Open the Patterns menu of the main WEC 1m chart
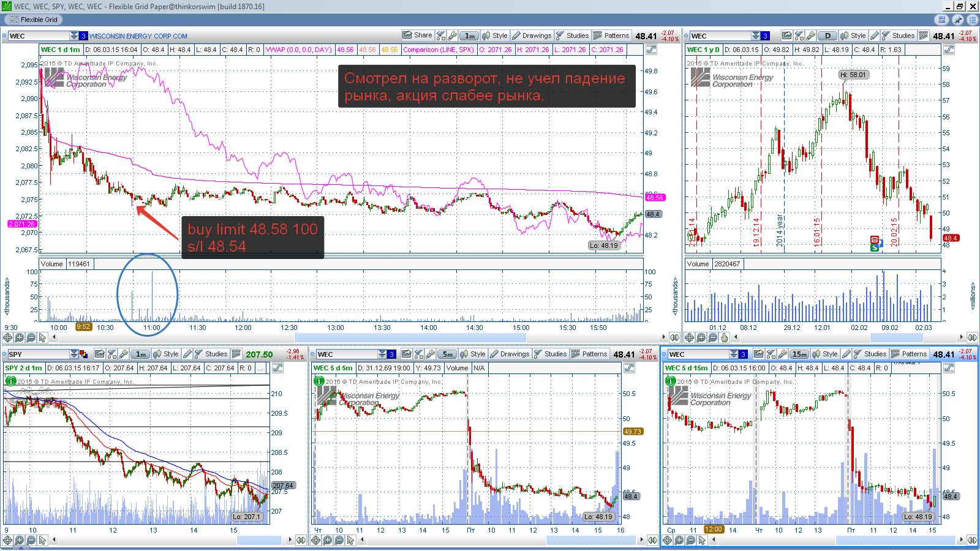980x551 pixels. pos(611,36)
